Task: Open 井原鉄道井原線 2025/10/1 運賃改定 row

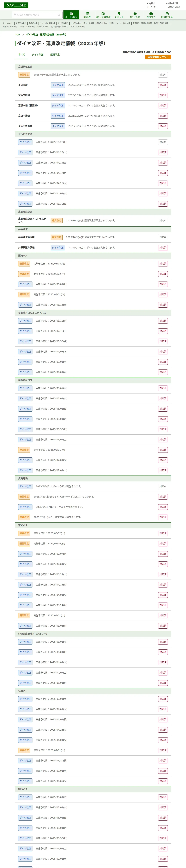Action: click(93, 237)
